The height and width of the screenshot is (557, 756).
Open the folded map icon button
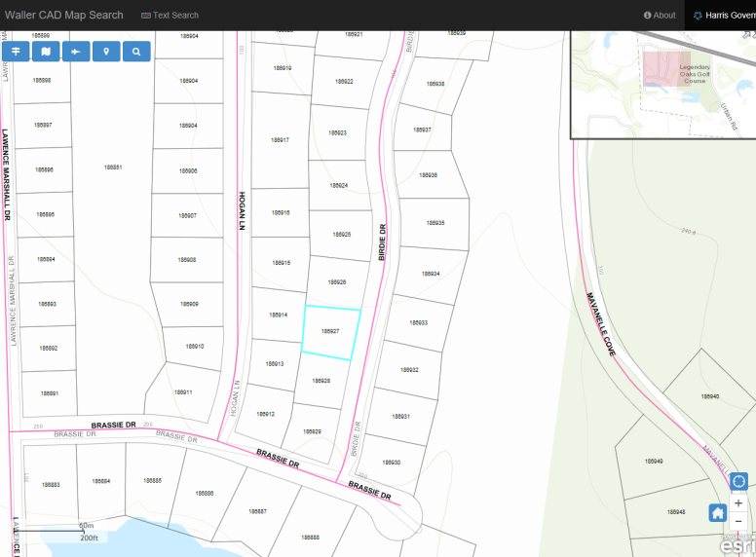pos(46,52)
